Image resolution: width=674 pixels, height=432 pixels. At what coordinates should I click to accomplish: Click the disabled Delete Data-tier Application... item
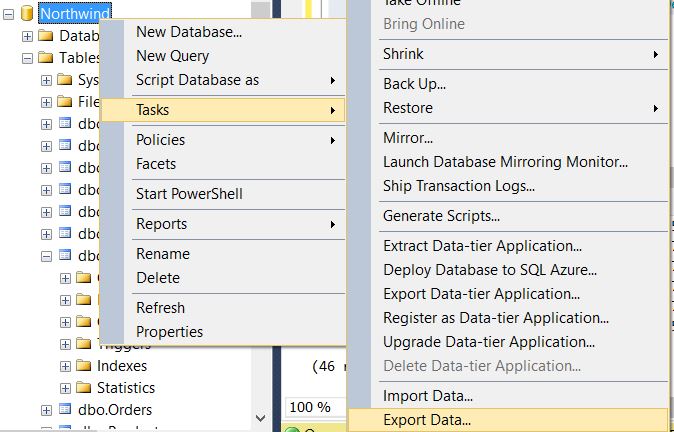pos(508,366)
